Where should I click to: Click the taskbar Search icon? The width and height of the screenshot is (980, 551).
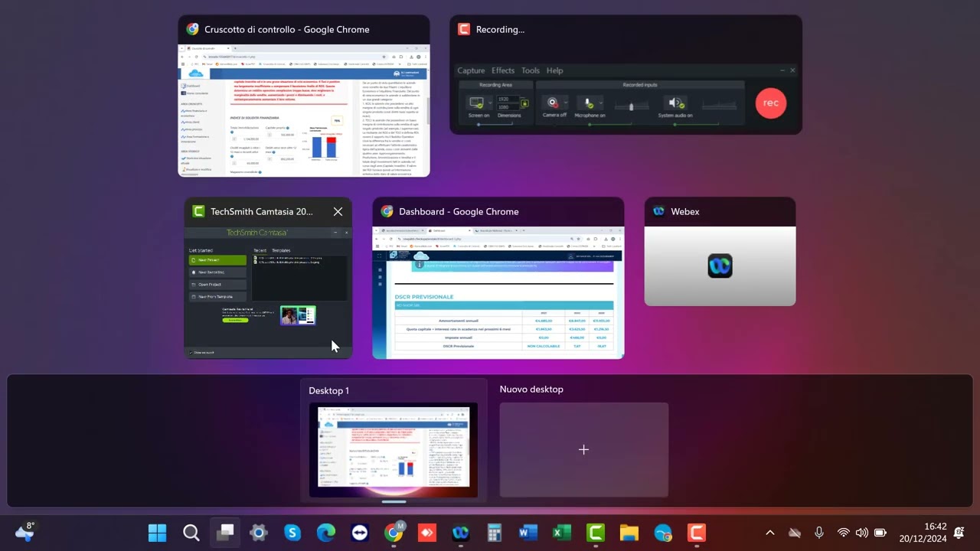(191, 533)
